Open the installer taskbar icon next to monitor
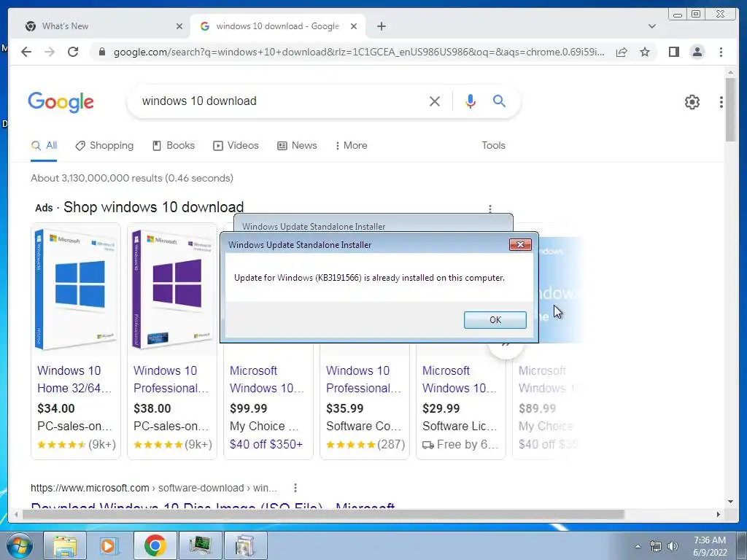The height and width of the screenshot is (560, 747). (245, 545)
